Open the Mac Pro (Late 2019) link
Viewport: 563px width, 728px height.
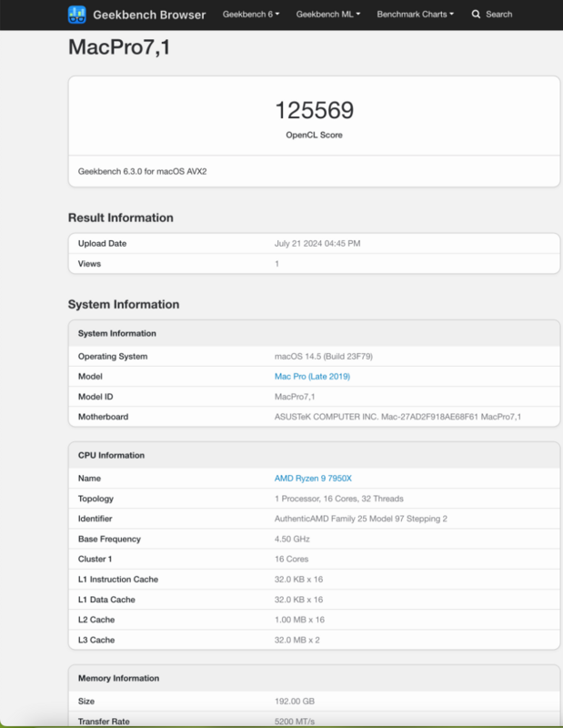pos(312,377)
